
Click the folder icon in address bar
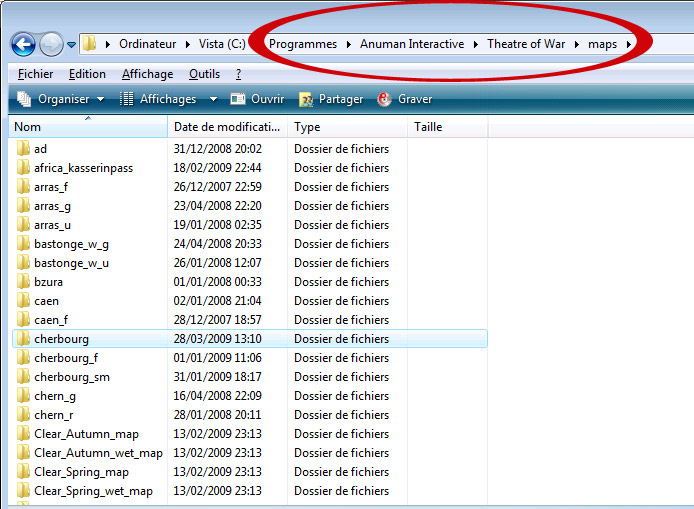(90, 44)
